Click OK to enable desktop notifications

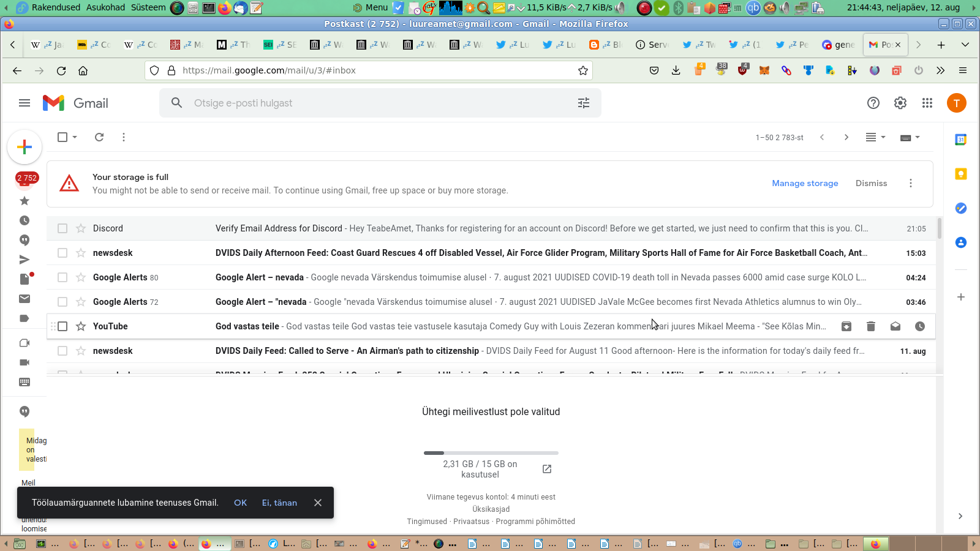[240, 503]
